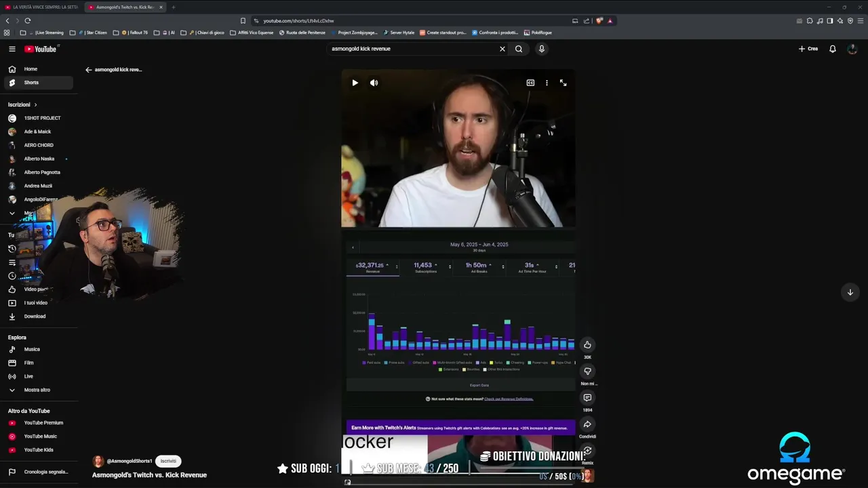868x488 pixels.
Task: Click the Cronologia segnala... flag item
Action: pos(38,472)
